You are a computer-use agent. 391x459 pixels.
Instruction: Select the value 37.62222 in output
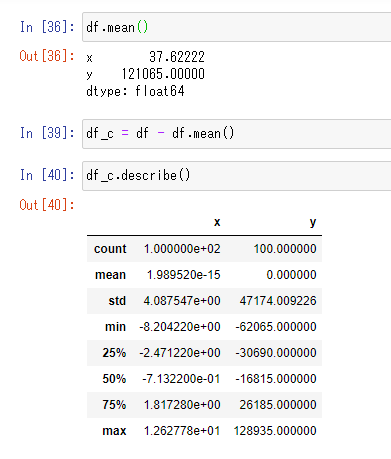click(177, 57)
